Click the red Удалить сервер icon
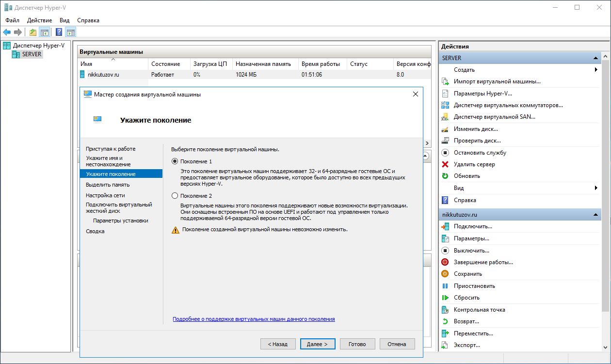The height and width of the screenshot is (364, 611). [445, 164]
